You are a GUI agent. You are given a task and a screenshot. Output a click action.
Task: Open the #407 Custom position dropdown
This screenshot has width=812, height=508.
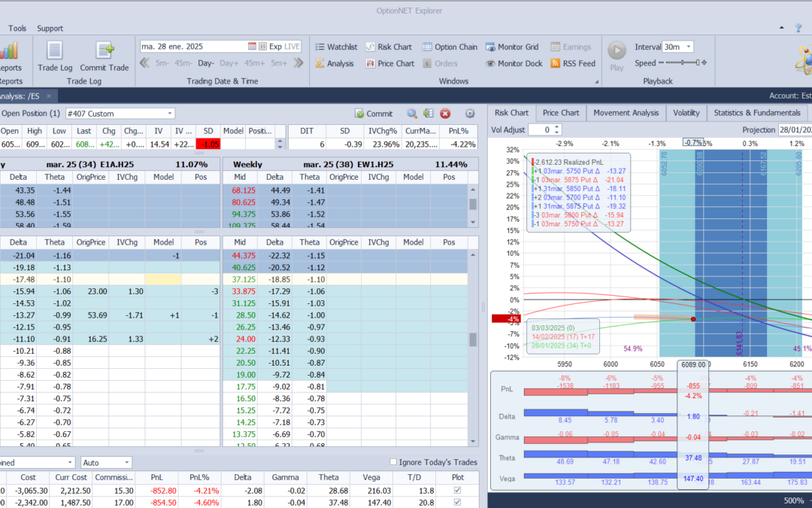point(170,114)
